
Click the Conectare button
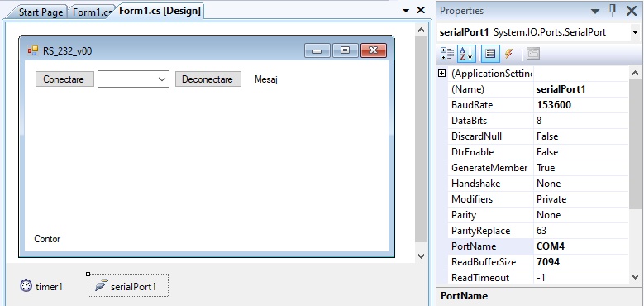tap(64, 79)
